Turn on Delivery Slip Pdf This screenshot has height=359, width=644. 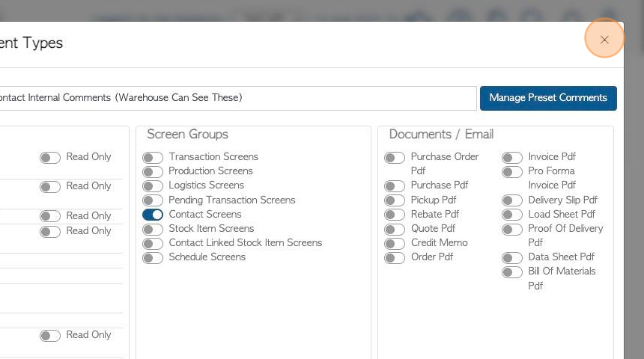pyautogui.click(x=512, y=200)
